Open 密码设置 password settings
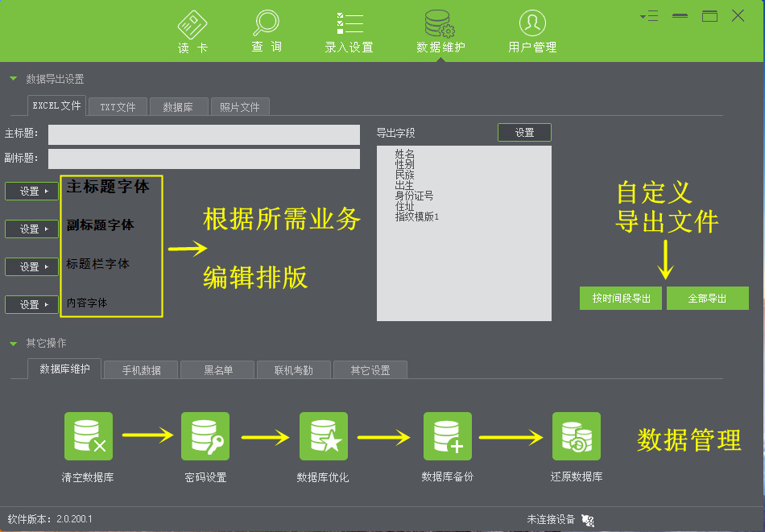The height and width of the screenshot is (532, 765). coord(205,435)
